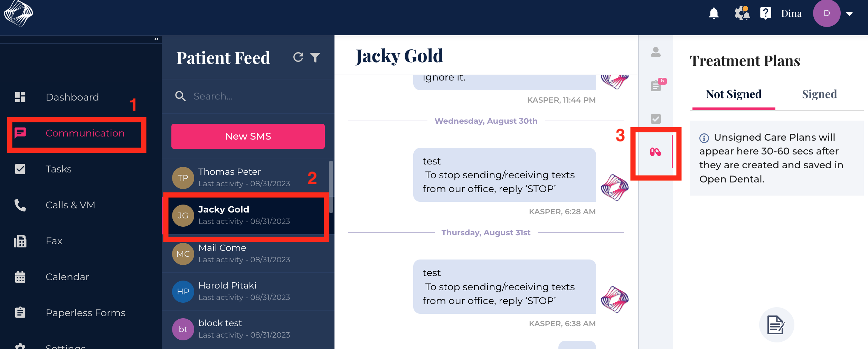Switch to the Signed tab
This screenshot has width=868, height=349.
click(819, 94)
